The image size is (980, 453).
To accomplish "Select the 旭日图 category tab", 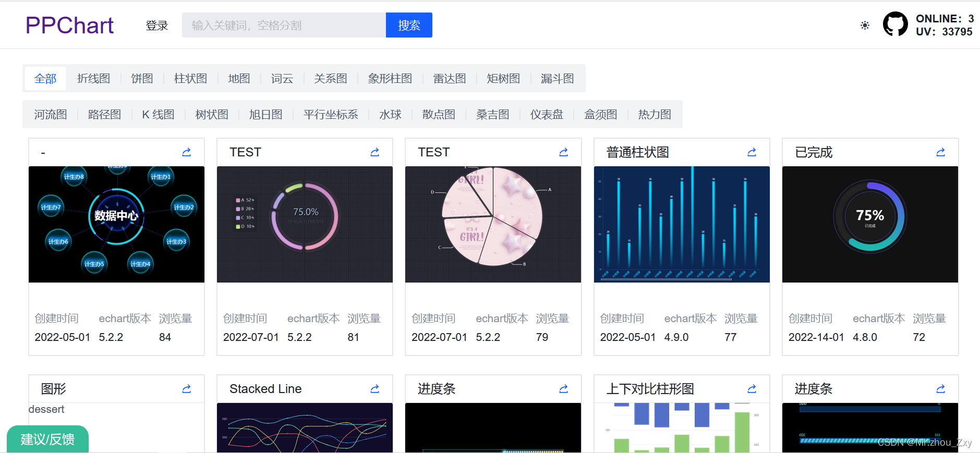I will 266,114.
